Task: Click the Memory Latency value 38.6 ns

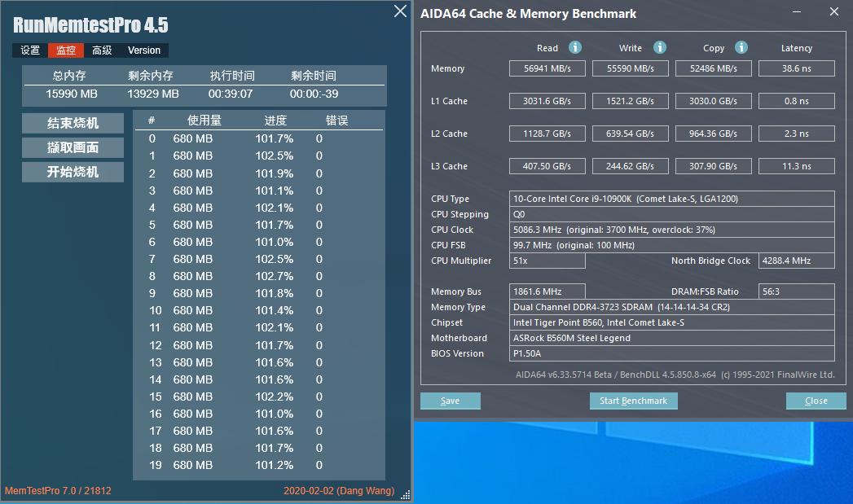Action: click(x=796, y=68)
